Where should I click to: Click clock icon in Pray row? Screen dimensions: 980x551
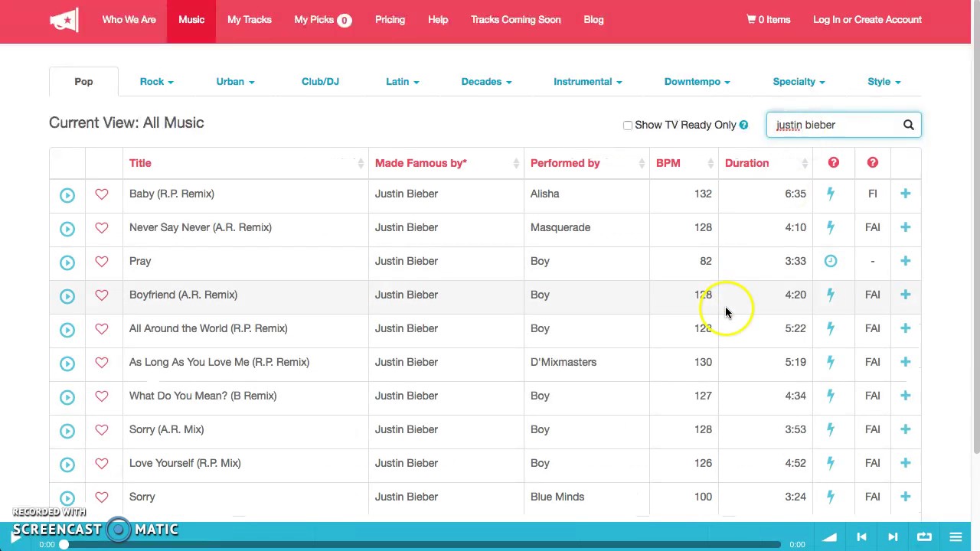831,261
